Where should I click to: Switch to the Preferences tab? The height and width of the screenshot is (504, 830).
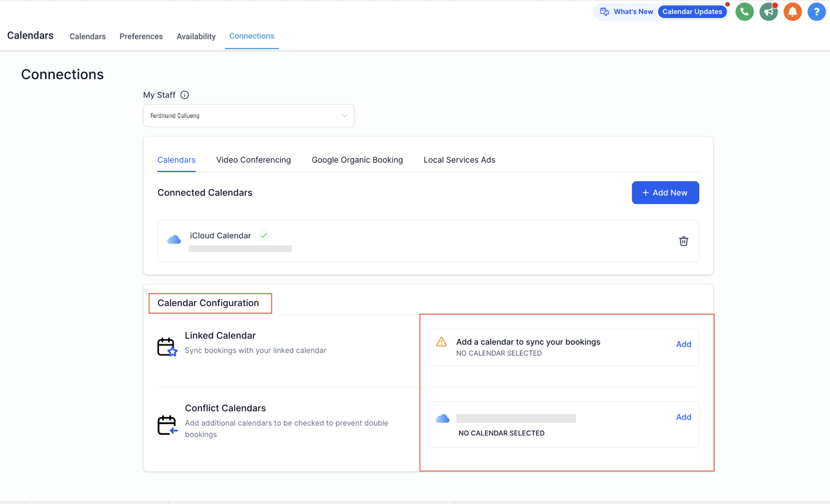click(x=141, y=36)
